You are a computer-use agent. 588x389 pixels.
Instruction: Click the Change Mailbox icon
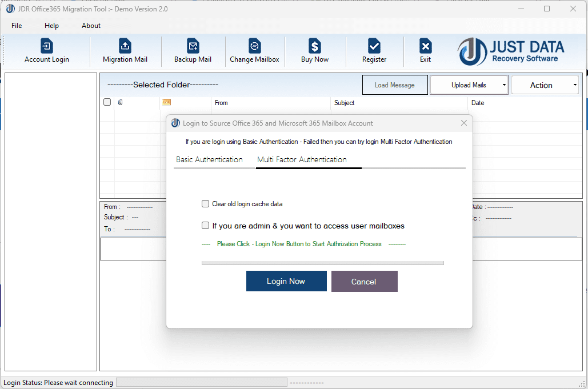254,51
